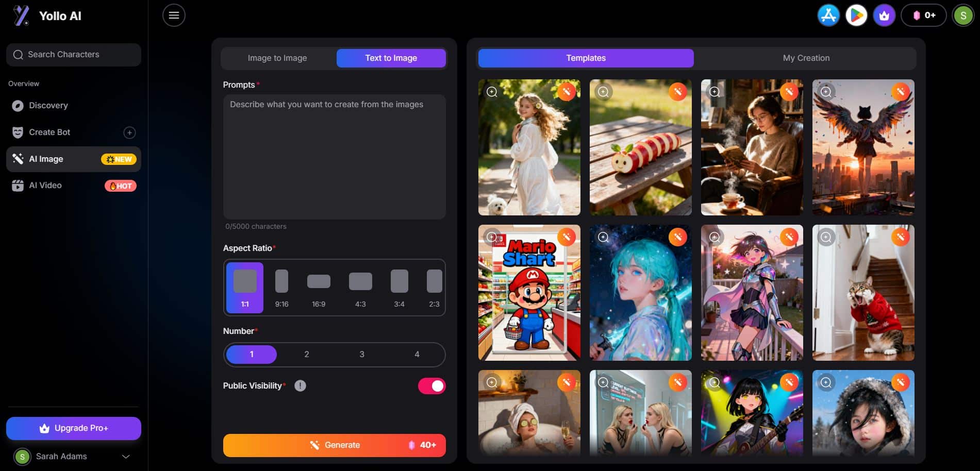Use the snowy fur-hood girl template wand
This screenshot has width=980, height=471.
pos(901,382)
